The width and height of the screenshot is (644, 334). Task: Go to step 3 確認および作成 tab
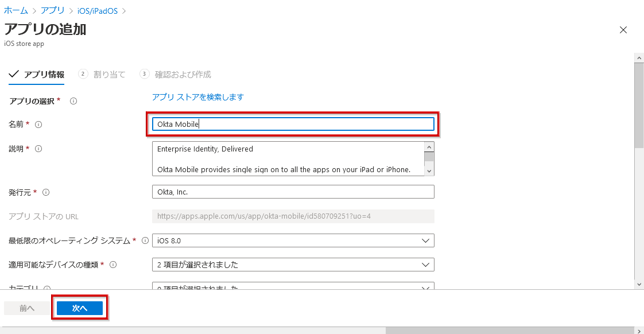coord(176,75)
